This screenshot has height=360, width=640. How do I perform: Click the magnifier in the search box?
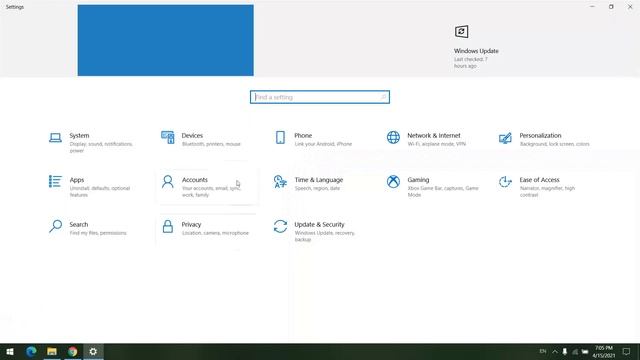(383, 97)
